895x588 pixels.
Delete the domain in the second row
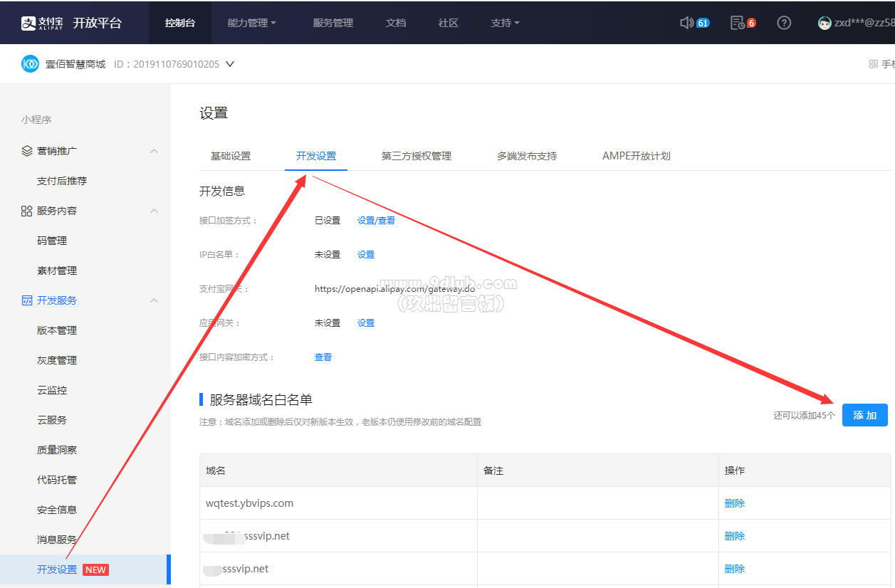tap(735, 536)
